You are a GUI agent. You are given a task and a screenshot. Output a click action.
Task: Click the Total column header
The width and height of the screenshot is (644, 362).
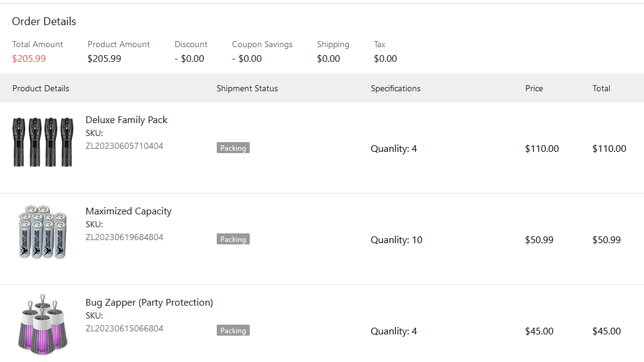pyautogui.click(x=601, y=89)
